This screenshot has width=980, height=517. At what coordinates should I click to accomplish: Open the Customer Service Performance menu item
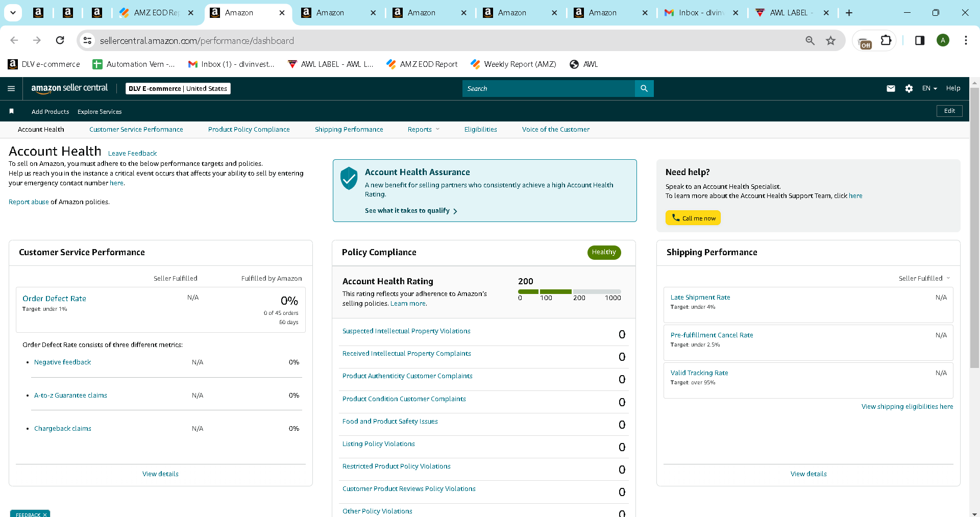point(136,130)
